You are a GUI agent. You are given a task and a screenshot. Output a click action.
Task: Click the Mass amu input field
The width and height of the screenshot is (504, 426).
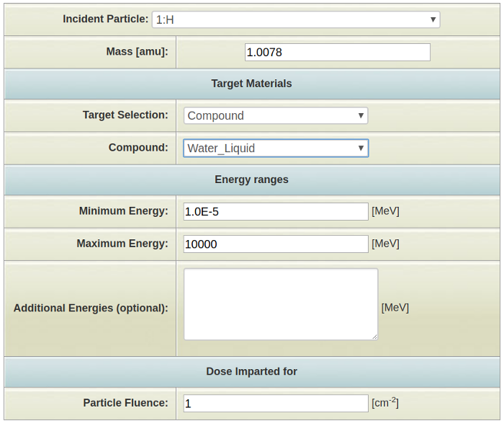pyautogui.click(x=338, y=52)
